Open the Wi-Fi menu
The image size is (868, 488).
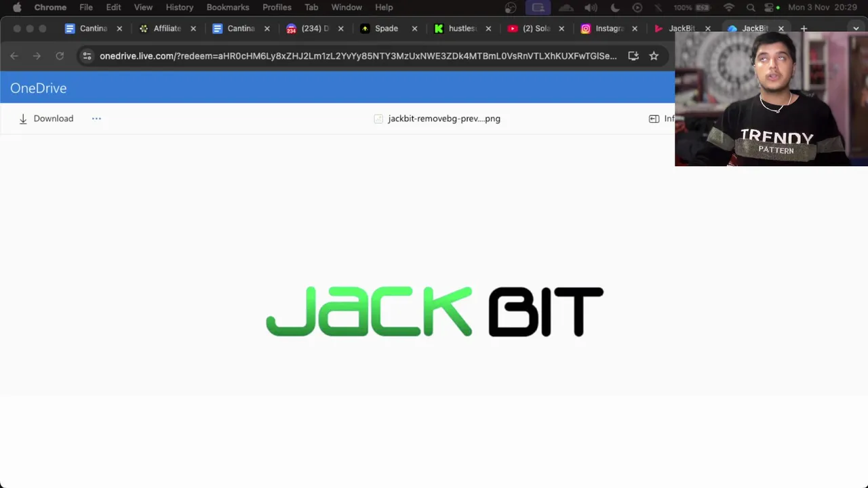point(729,7)
